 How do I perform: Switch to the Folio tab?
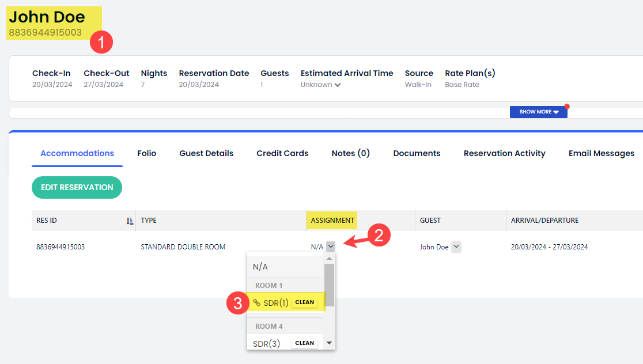click(x=146, y=153)
